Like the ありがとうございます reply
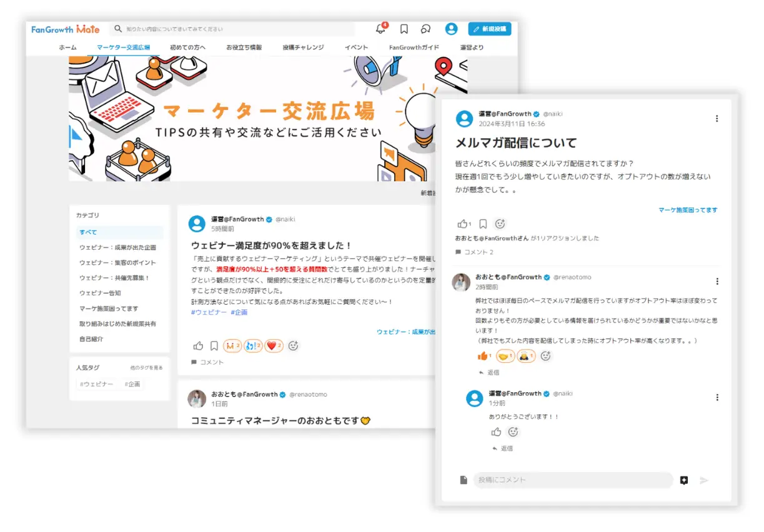Screen dimensions: 764x532 [496, 431]
